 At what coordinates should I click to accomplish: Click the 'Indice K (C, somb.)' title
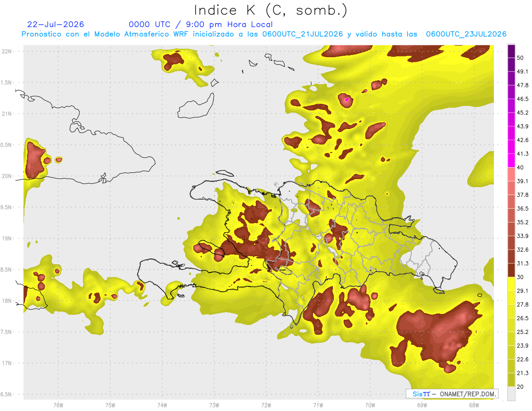click(270, 10)
